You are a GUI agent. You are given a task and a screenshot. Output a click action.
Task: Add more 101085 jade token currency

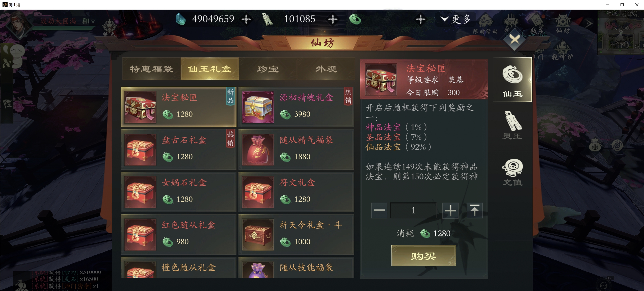[x=333, y=19]
